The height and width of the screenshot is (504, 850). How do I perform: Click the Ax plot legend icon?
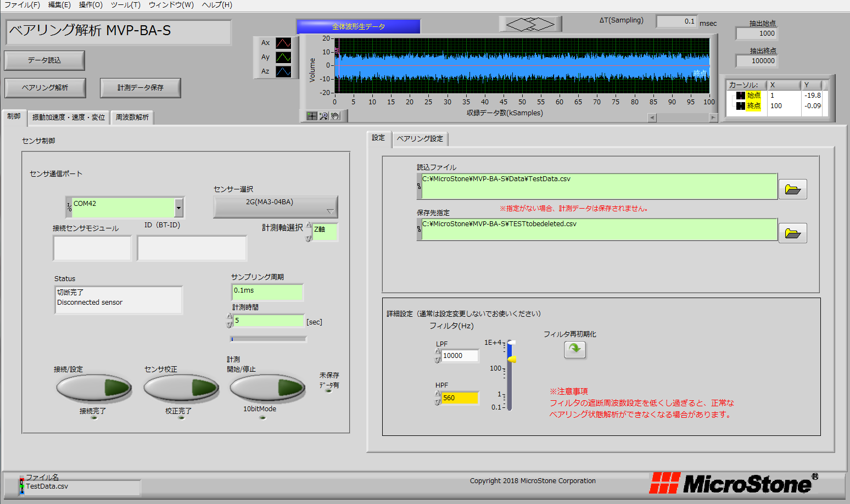pos(283,43)
